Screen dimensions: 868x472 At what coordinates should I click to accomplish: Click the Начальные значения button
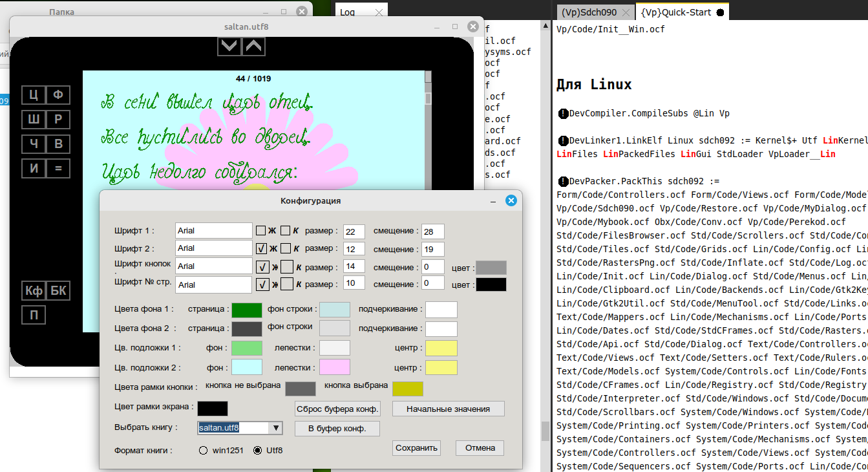[448, 409]
